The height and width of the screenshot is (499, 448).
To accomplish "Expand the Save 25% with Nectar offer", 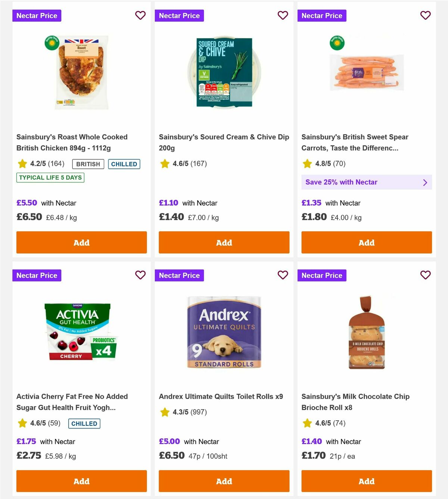I will coord(366,182).
